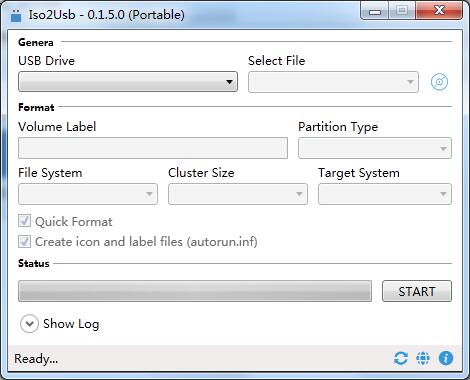Screen dimensions: 470x380
Task: Click the Target System caption text
Action: [359, 173]
